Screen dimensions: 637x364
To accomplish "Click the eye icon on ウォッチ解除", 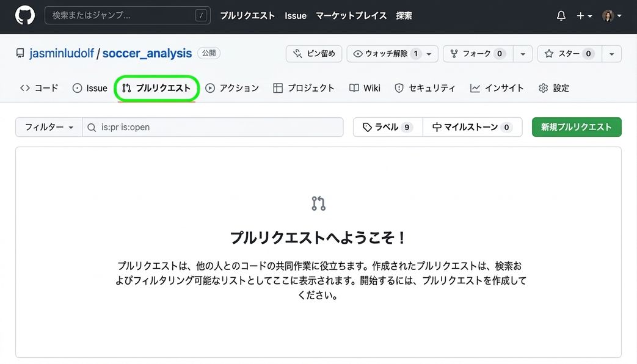I will pos(357,54).
